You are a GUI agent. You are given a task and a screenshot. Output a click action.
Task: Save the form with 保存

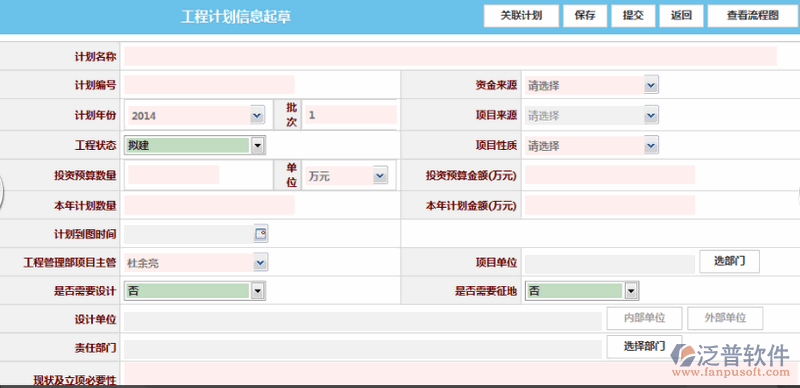click(x=585, y=16)
